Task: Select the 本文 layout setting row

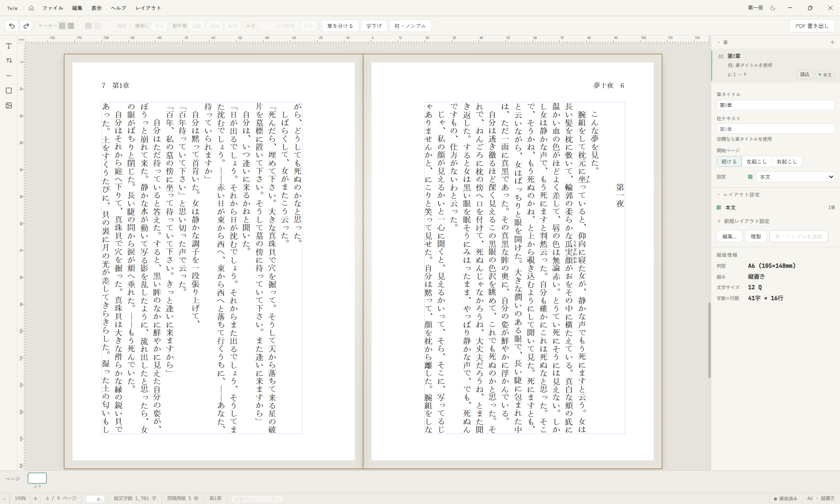Action: pos(775,207)
